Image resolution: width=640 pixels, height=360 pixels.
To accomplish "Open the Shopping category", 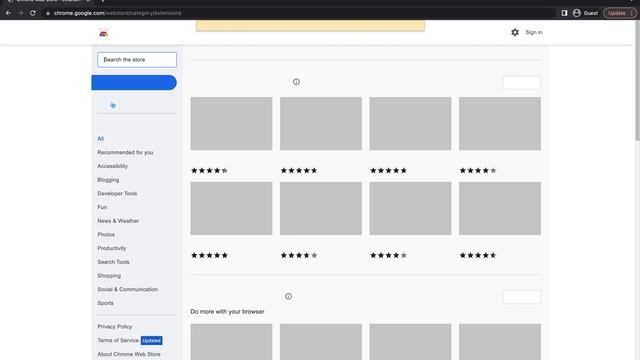I will 109,276.
